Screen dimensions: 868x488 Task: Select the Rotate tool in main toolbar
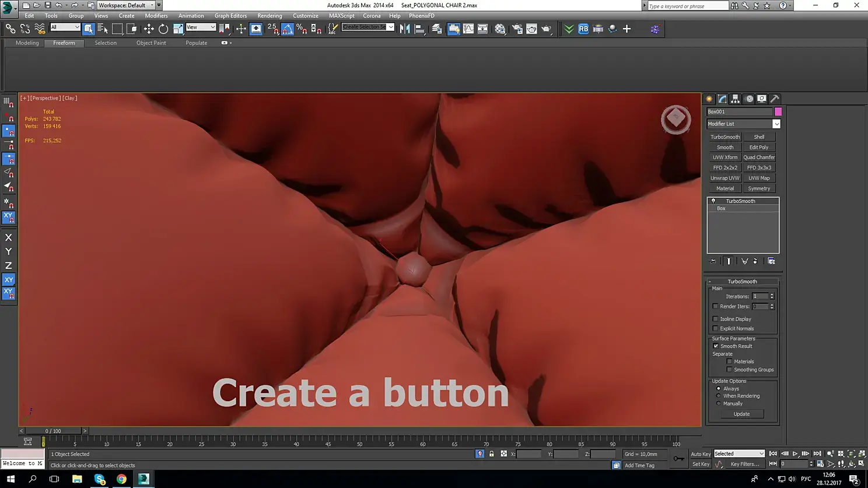pos(163,29)
